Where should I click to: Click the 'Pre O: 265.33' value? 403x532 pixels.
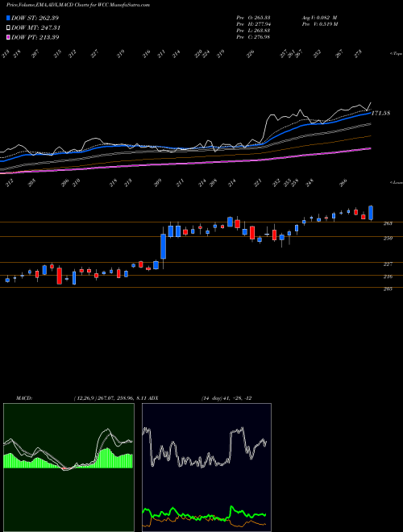(253, 18)
